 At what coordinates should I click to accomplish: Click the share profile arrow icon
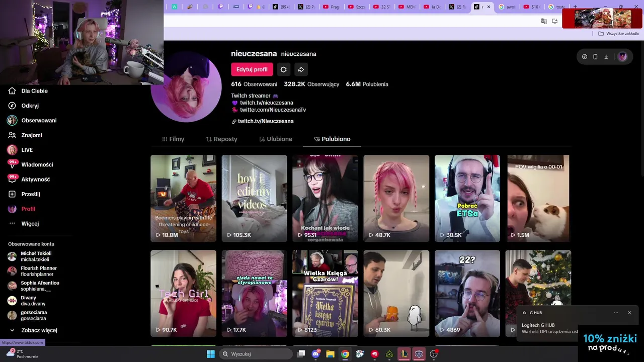pyautogui.click(x=301, y=69)
